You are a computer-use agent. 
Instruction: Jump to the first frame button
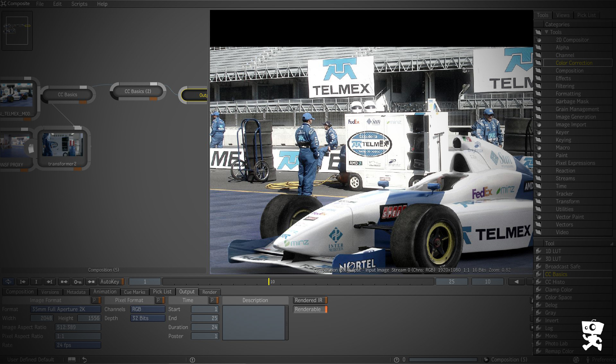point(22,282)
